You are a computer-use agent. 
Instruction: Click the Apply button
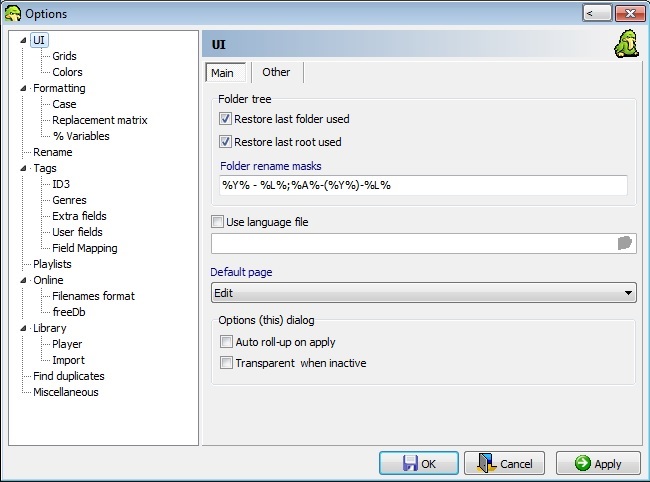[x=598, y=463]
